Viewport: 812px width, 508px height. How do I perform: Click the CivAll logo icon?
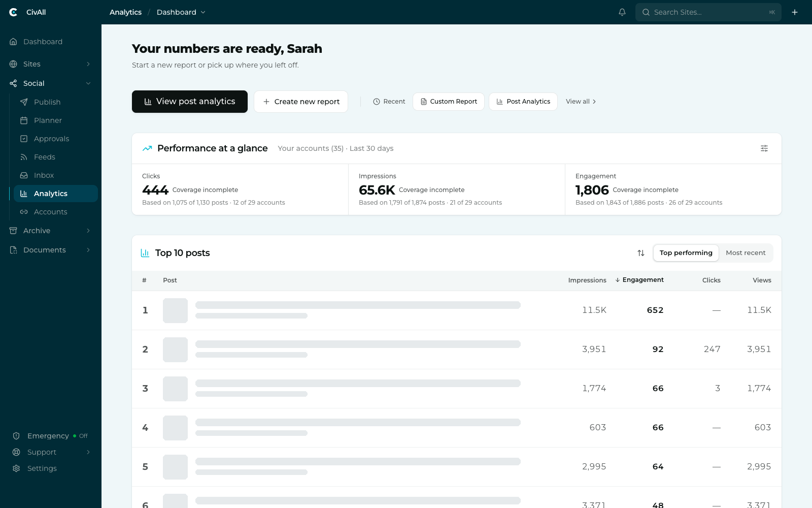tap(13, 12)
